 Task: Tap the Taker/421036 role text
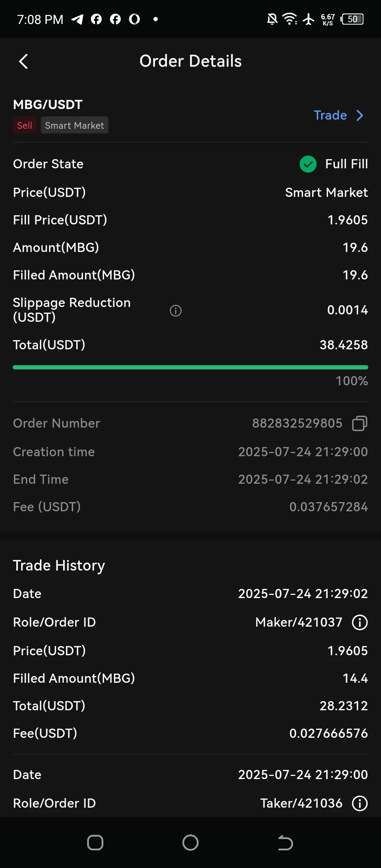[x=301, y=803]
